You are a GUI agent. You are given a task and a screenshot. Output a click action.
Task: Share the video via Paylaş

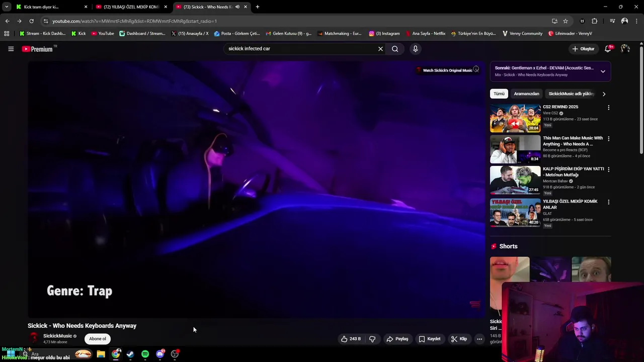[x=397, y=339]
